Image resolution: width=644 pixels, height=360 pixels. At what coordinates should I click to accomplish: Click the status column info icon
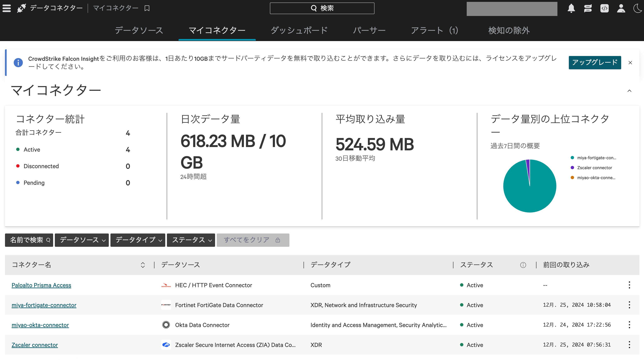523,265
